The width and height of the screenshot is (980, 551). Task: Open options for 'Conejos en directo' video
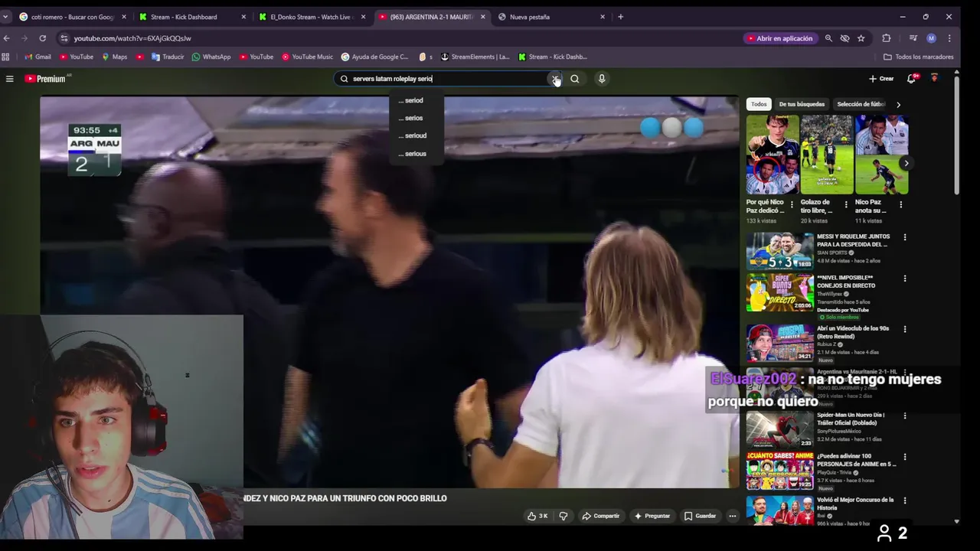click(x=905, y=279)
